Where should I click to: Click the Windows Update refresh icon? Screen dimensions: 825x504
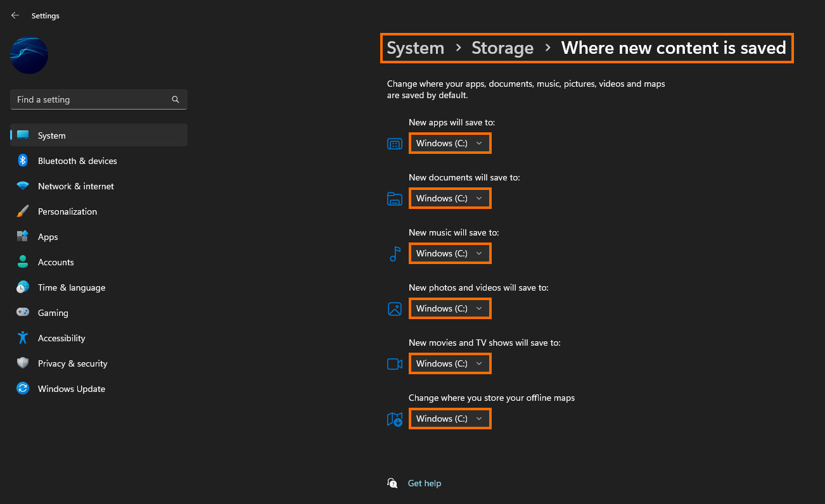(23, 389)
